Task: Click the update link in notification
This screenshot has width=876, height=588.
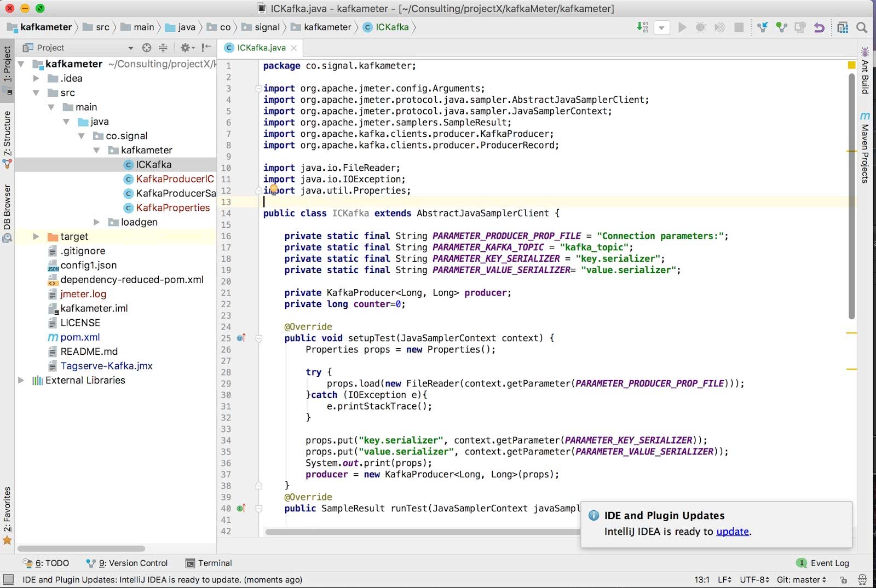Action: [733, 531]
